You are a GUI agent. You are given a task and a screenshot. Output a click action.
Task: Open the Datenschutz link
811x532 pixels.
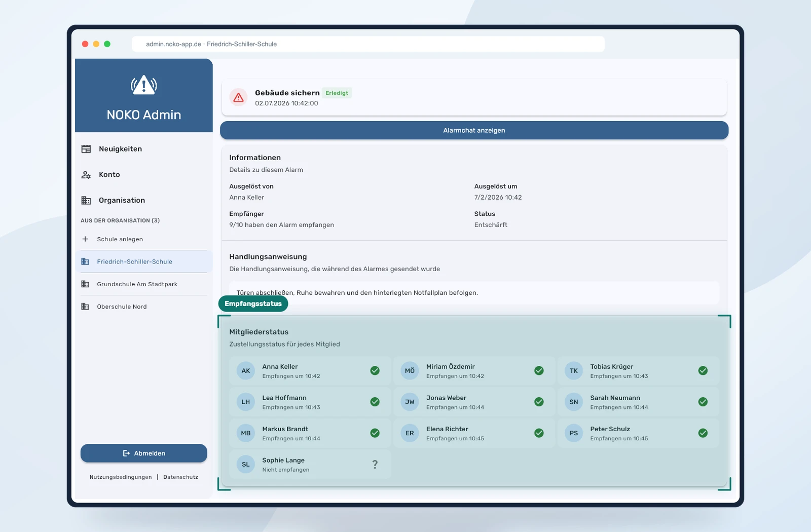181,477
